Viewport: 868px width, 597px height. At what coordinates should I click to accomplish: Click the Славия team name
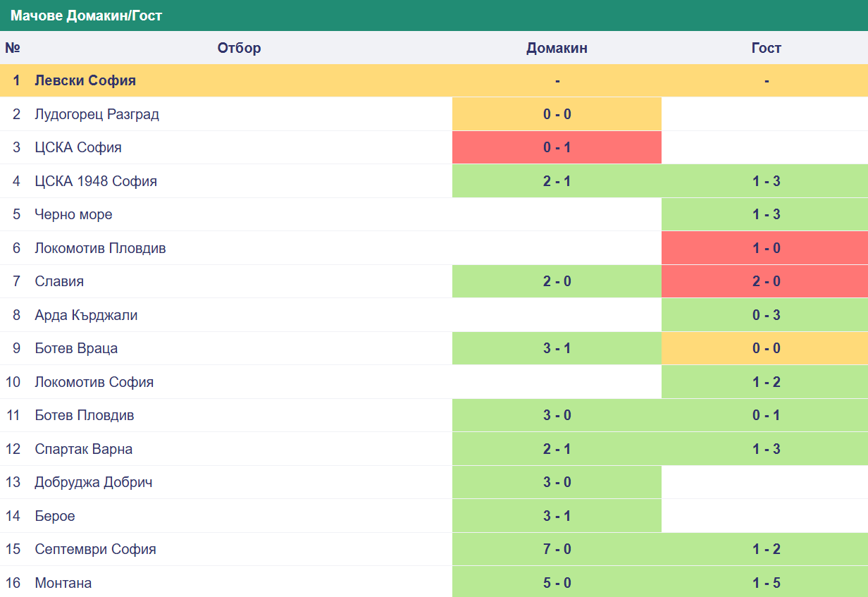(x=59, y=281)
